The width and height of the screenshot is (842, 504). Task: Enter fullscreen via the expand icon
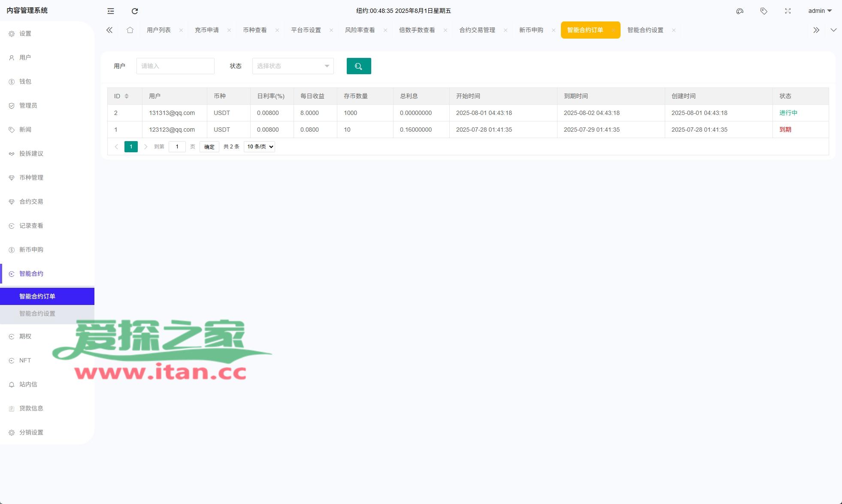coord(787,11)
